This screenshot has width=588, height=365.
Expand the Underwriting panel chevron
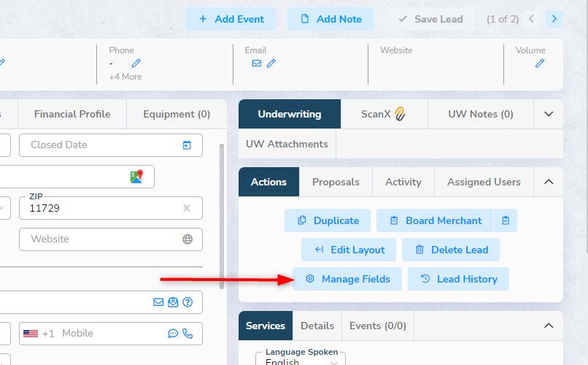(549, 114)
